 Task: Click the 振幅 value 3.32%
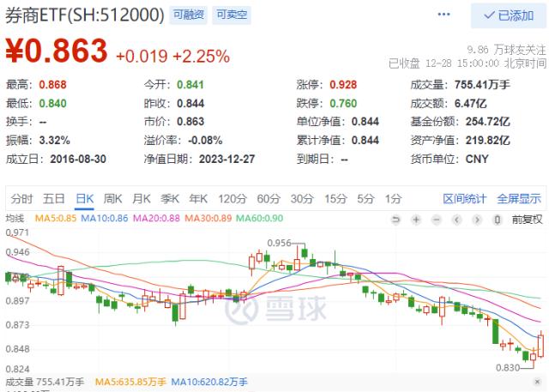55,141
